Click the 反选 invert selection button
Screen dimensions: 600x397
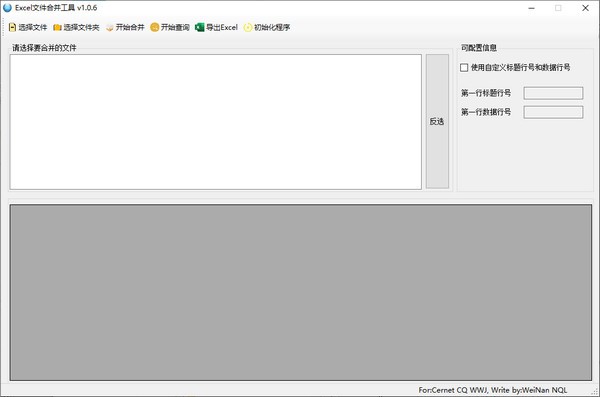pos(437,121)
